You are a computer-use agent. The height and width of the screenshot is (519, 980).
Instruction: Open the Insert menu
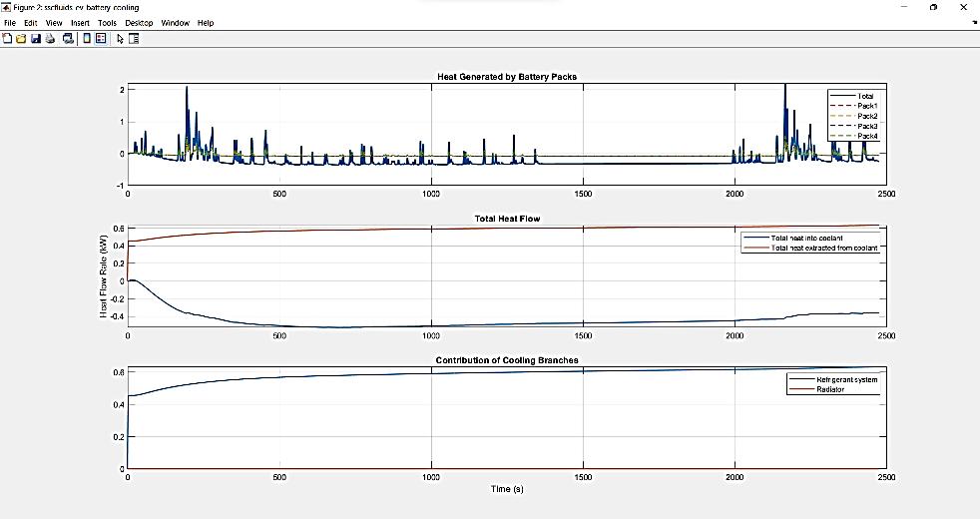pos(80,23)
